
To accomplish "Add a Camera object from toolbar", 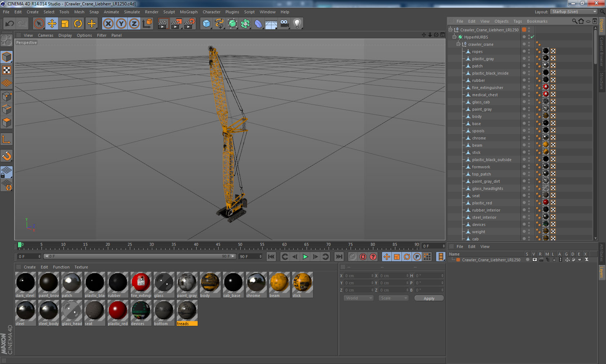I will [x=284, y=24].
